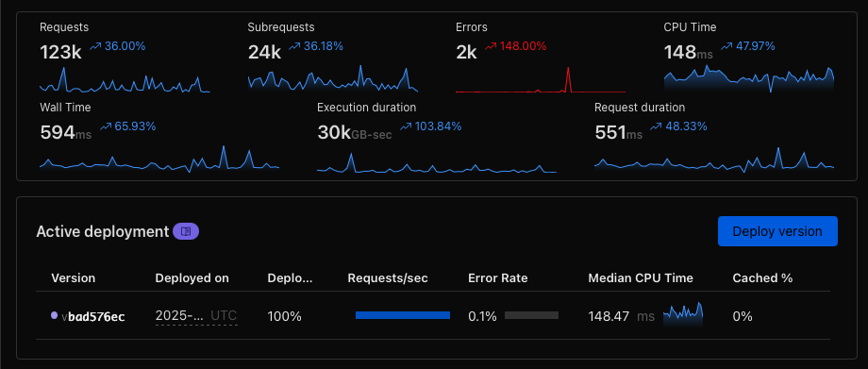Click the Active deployment heading

(103, 231)
